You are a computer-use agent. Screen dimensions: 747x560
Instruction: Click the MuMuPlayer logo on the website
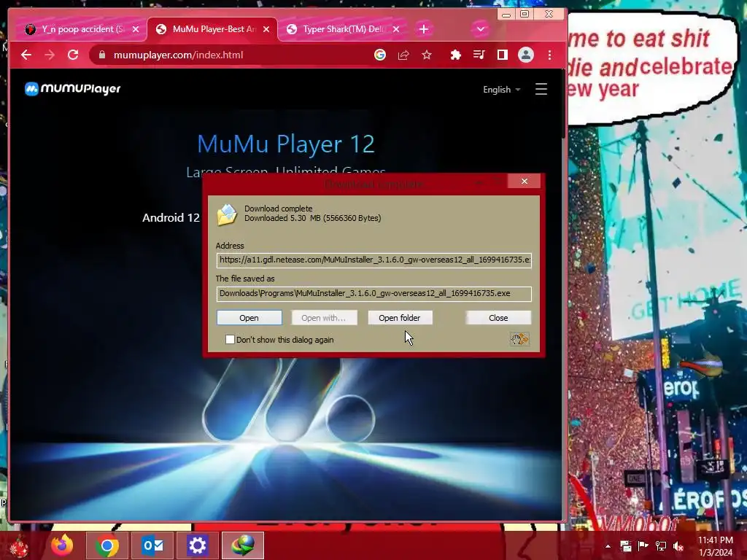click(x=72, y=88)
